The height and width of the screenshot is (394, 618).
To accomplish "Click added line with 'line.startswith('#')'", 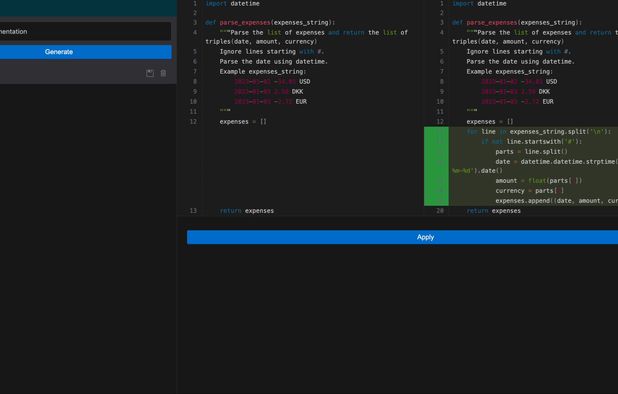I will (x=532, y=141).
